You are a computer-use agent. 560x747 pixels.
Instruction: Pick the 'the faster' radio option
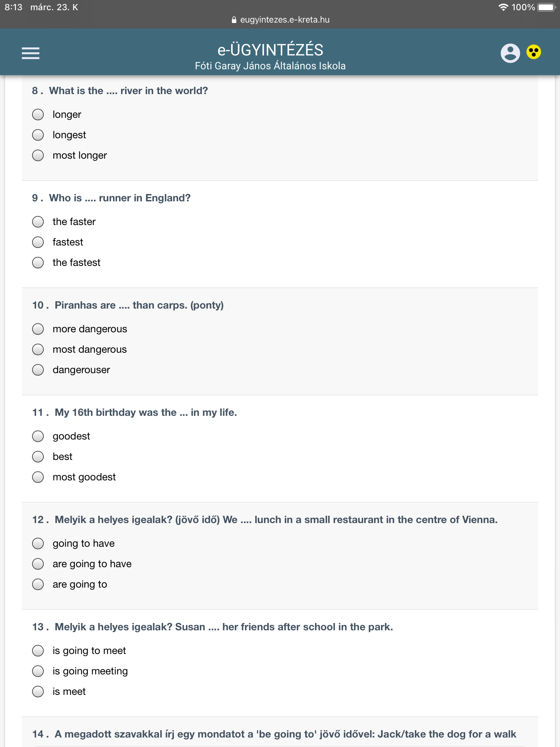[38, 222]
